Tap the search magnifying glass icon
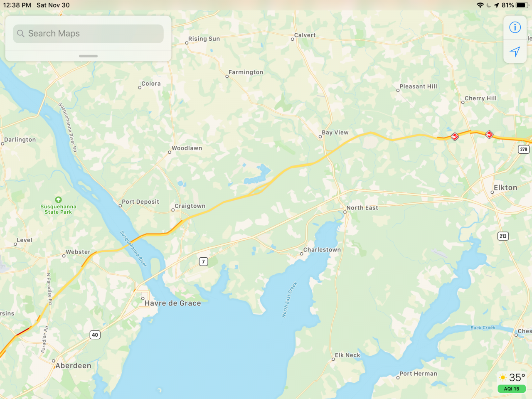 (x=21, y=33)
